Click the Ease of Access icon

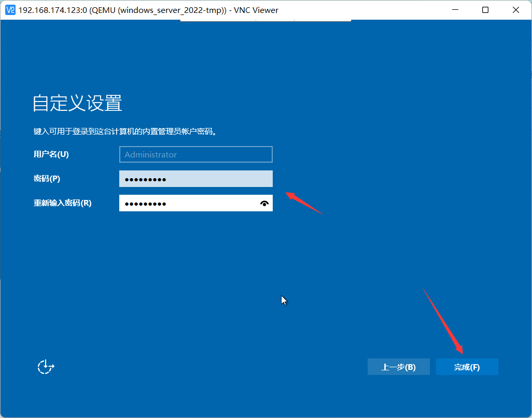click(x=46, y=367)
